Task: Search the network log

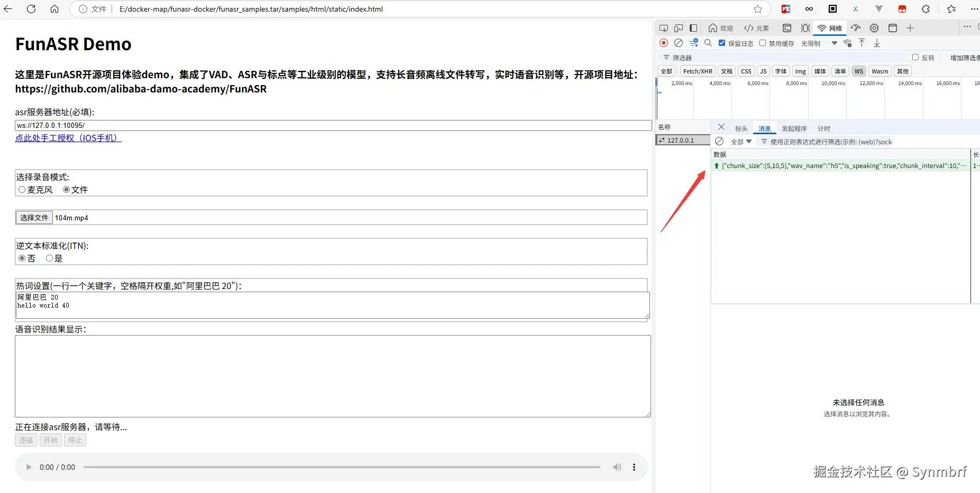Action: coord(708,43)
